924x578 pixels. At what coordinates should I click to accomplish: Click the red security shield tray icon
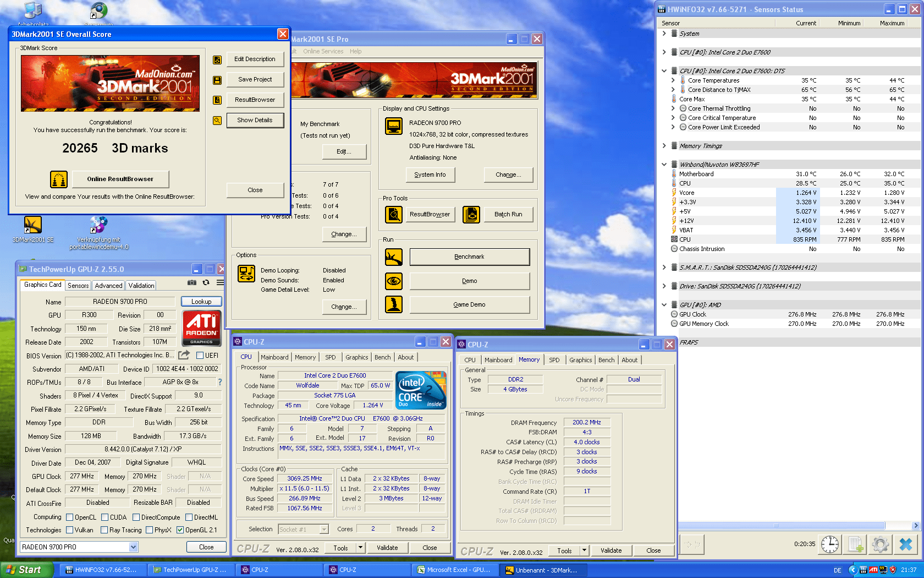[x=893, y=570]
